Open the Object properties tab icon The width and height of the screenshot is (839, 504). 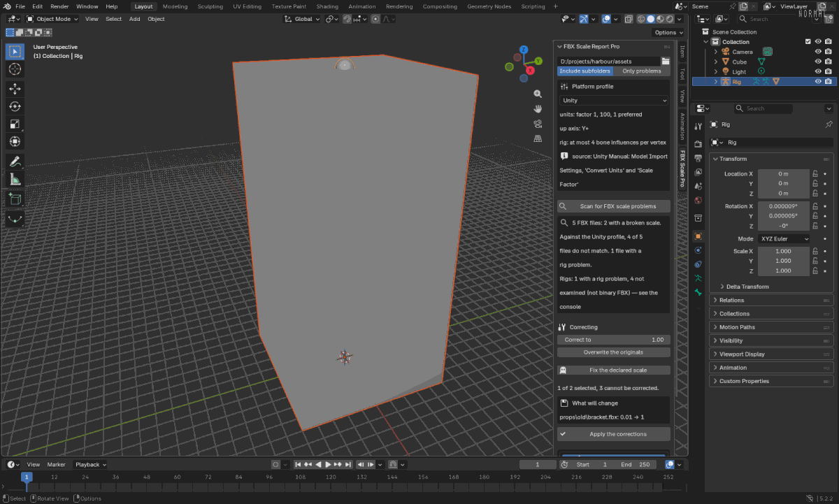[x=698, y=236]
